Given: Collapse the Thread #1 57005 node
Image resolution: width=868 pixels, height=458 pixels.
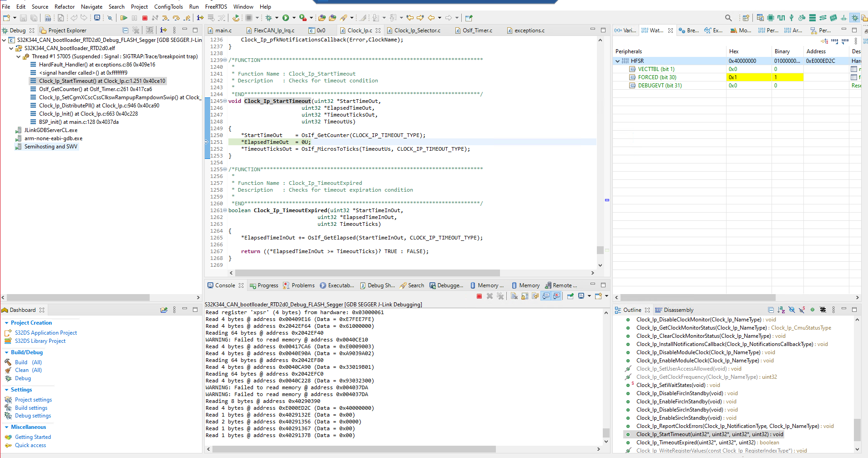Looking at the screenshot, I should 19,56.
